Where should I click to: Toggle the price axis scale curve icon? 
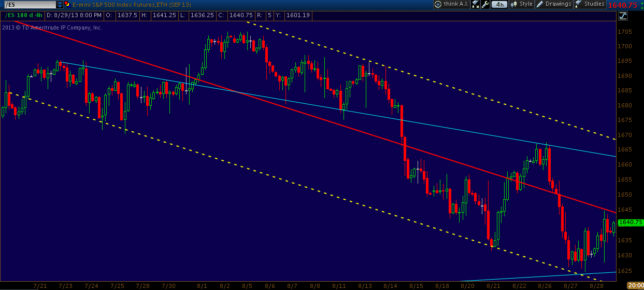point(622,16)
